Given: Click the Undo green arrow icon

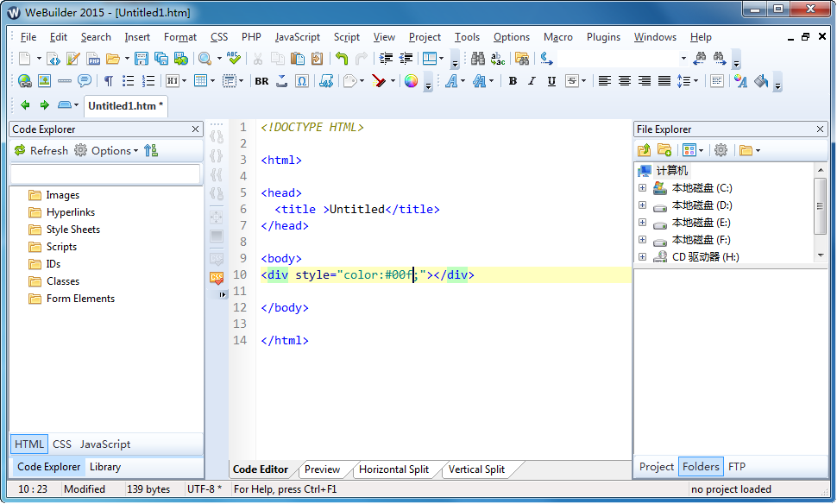Looking at the screenshot, I should [342, 59].
